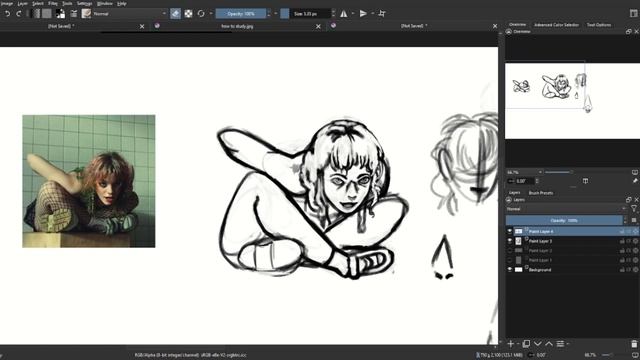Choose a brush preset thumbnail
This screenshot has height=360, width=640.
(86, 14)
